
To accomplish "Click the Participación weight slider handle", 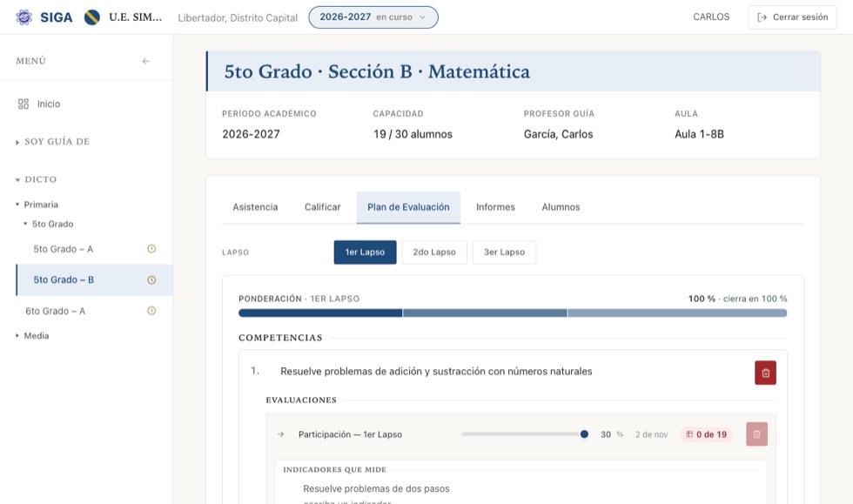I will coord(584,434).
